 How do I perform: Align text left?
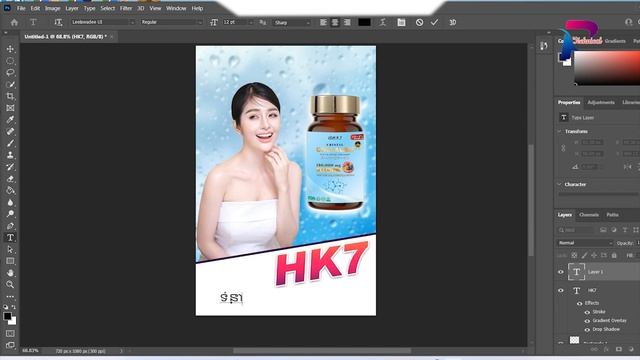point(323,22)
